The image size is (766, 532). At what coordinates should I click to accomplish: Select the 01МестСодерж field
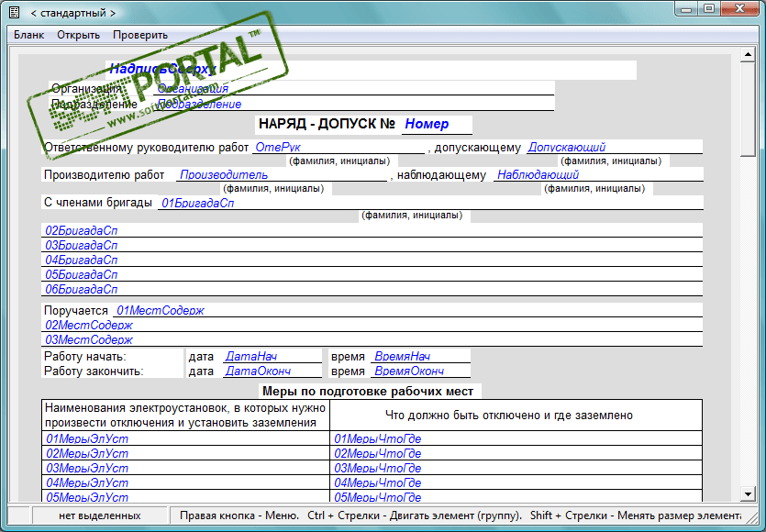point(408,310)
